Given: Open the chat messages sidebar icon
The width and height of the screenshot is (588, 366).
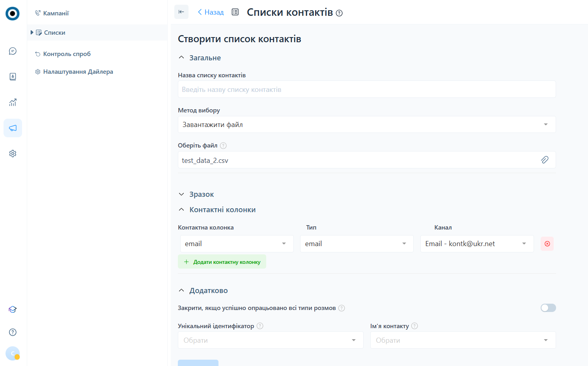Looking at the screenshot, I should point(13,51).
